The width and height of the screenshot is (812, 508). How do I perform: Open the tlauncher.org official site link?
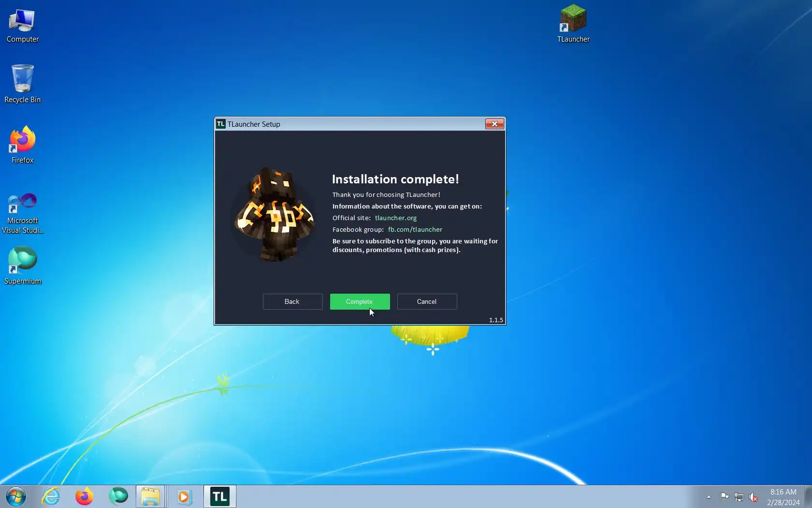tap(395, 218)
